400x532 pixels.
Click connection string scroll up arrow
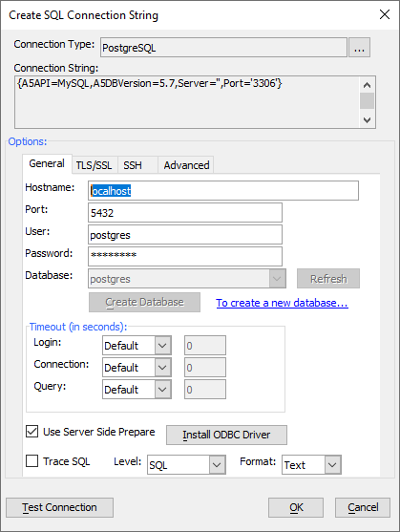tap(367, 85)
